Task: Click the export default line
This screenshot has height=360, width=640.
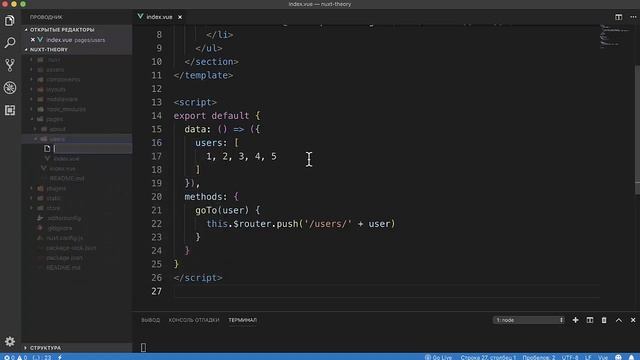Action: coord(217,116)
